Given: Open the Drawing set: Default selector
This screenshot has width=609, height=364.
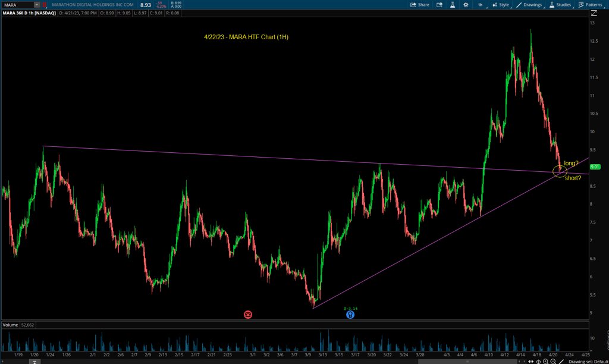Looking at the screenshot, I should pyautogui.click(x=589, y=360).
